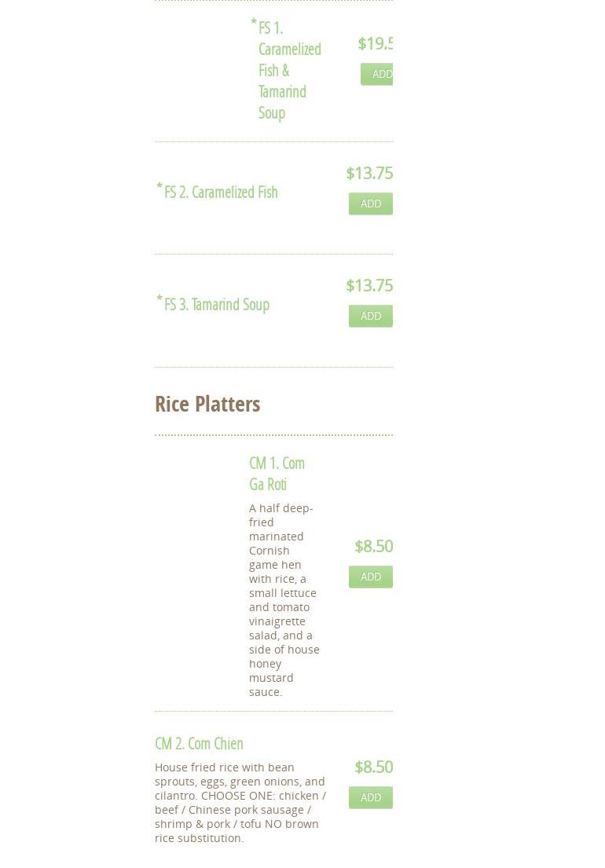The height and width of the screenshot is (868, 605).
Task: Open FS 1. Caramelized Fish & Tamarind Soup
Action: [x=289, y=70]
